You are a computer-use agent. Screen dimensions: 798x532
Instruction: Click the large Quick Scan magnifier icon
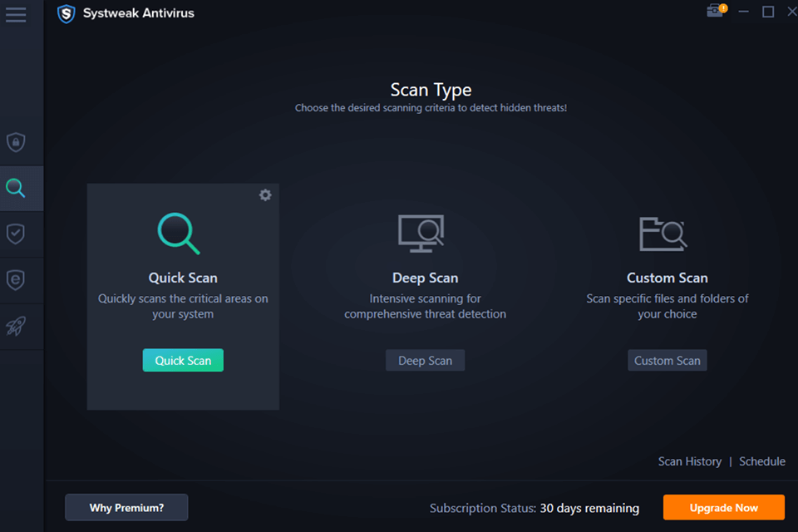pyautogui.click(x=179, y=233)
